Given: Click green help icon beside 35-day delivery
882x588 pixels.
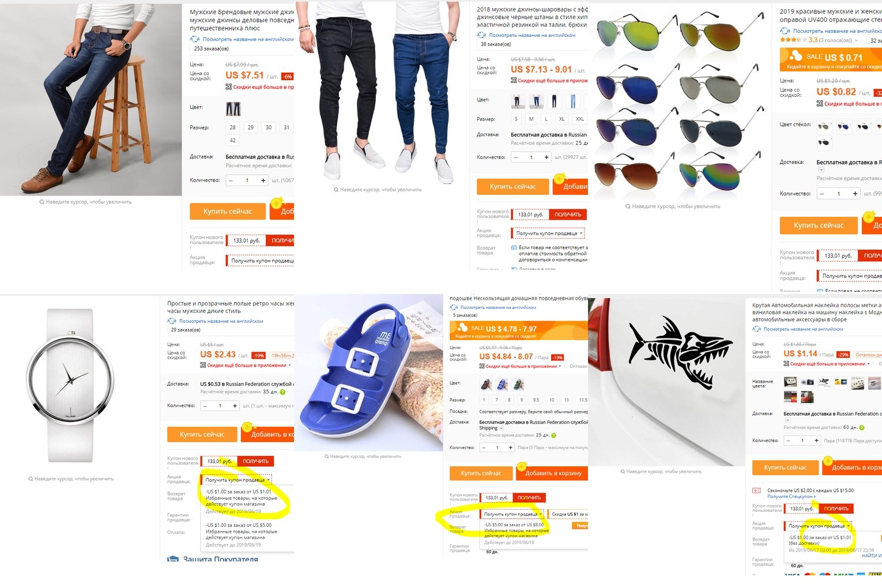Looking at the screenshot, I should tap(282, 392).
